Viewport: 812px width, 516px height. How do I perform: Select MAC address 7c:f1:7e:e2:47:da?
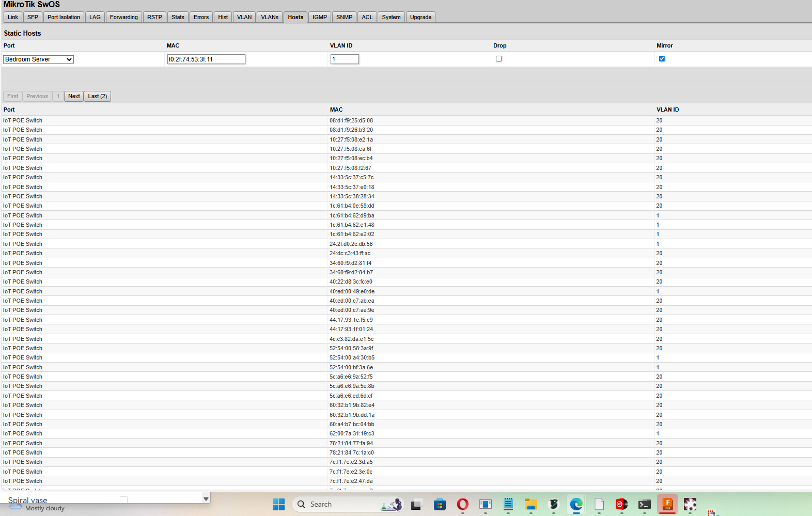351,481
